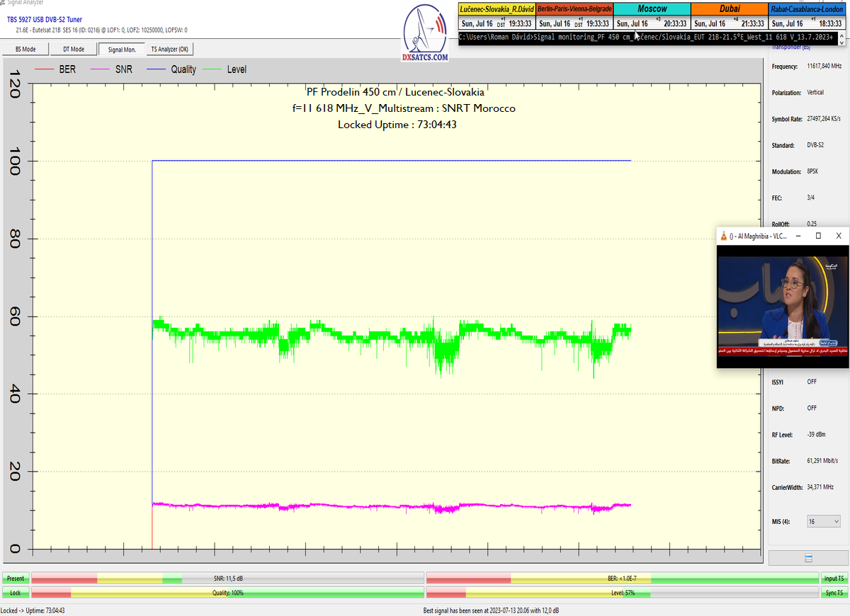Maximize the VLC Al Maghribia window
850x616 pixels.
818,236
